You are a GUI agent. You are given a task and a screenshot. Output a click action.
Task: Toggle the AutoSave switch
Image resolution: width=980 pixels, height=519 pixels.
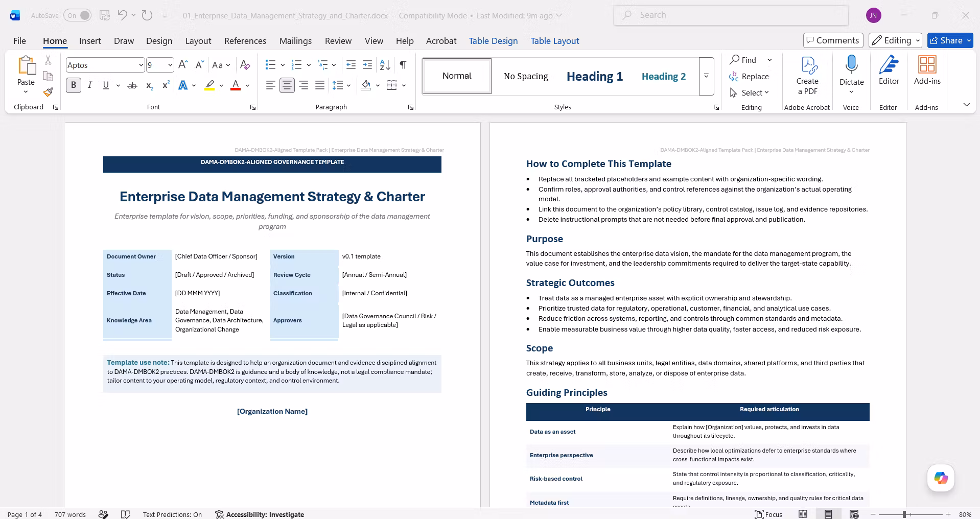[x=78, y=15]
